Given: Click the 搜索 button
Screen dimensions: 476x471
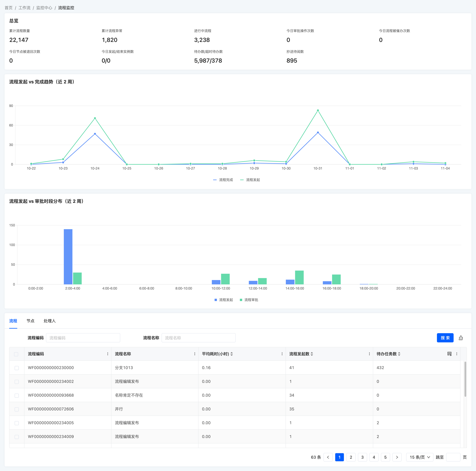Looking at the screenshot, I should tap(445, 338).
